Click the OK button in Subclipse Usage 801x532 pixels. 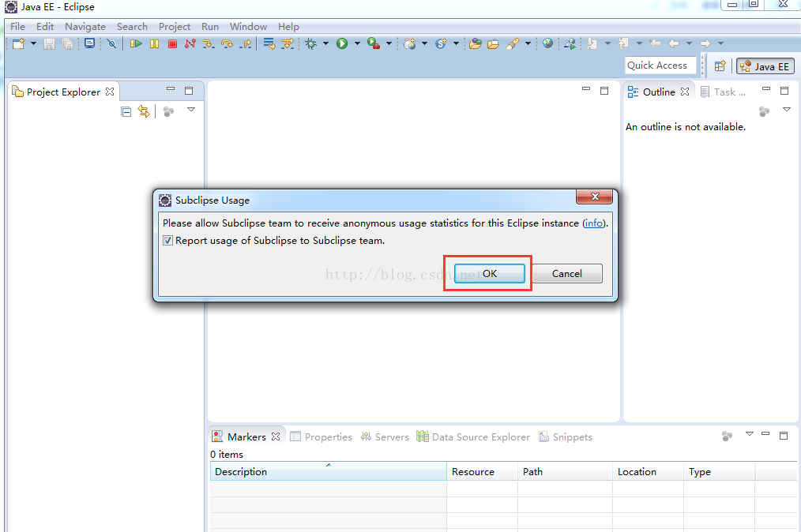(x=490, y=274)
